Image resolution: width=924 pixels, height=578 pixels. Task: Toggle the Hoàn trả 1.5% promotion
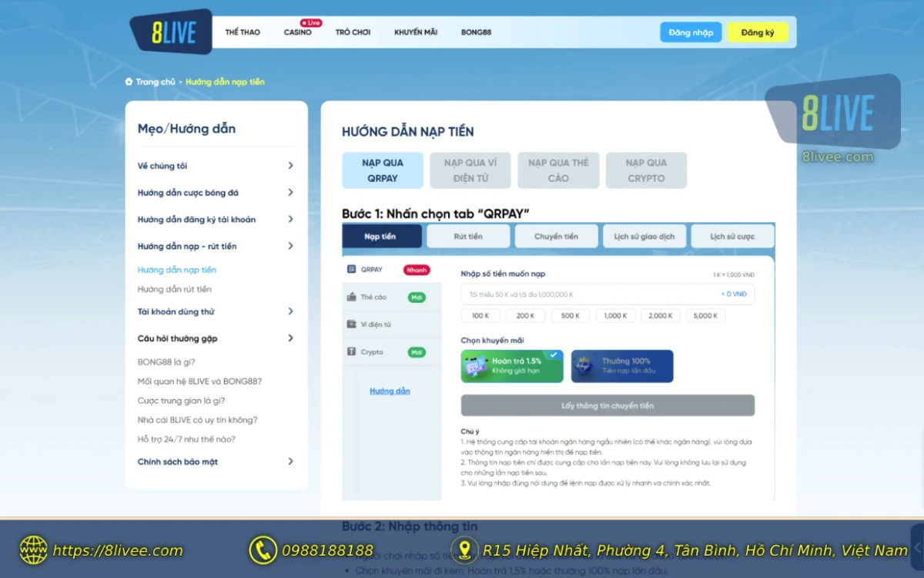pyautogui.click(x=511, y=365)
